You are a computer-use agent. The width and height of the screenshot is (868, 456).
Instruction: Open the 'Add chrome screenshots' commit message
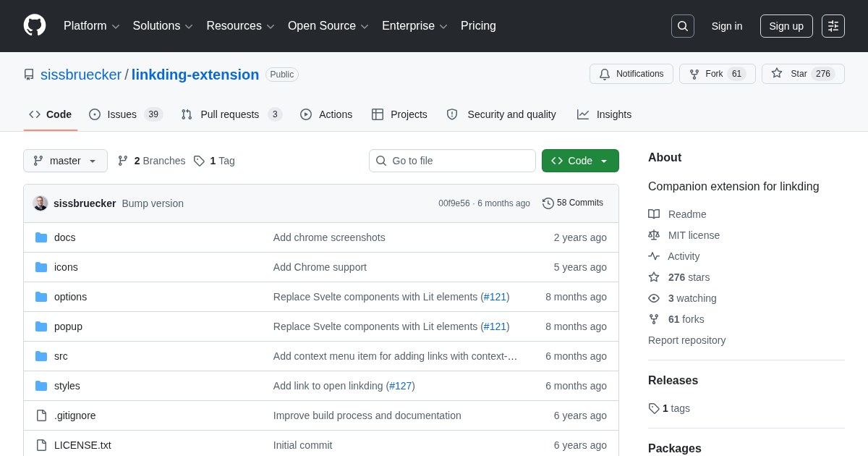tap(329, 237)
